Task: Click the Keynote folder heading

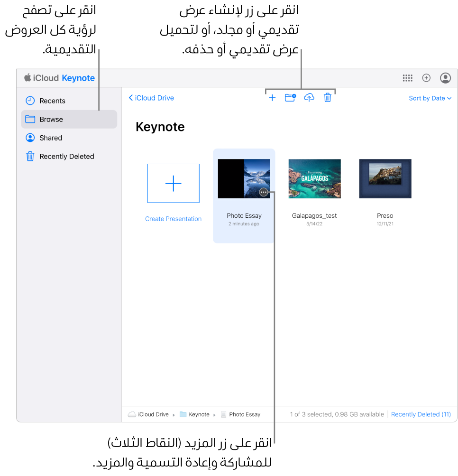Action: [x=160, y=127]
